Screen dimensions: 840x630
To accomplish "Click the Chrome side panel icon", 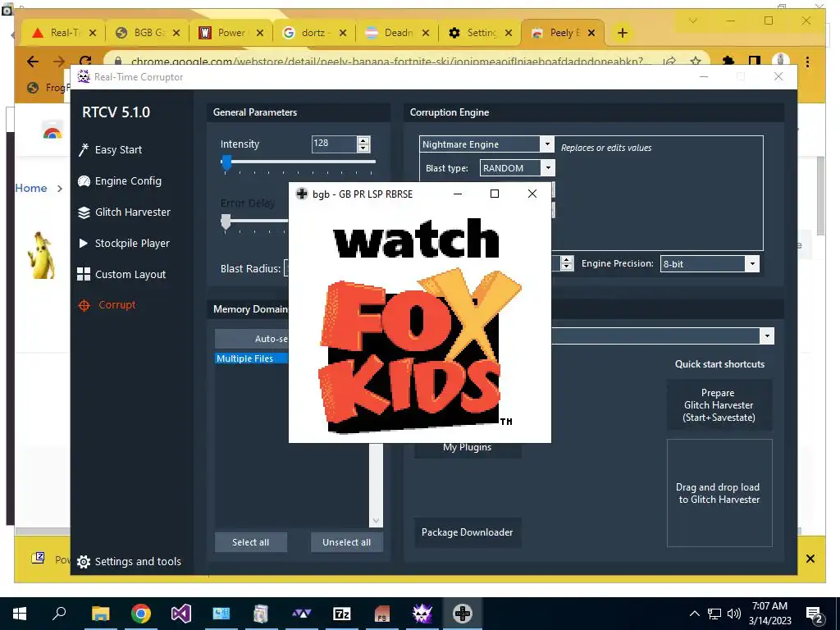I will [755, 61].
